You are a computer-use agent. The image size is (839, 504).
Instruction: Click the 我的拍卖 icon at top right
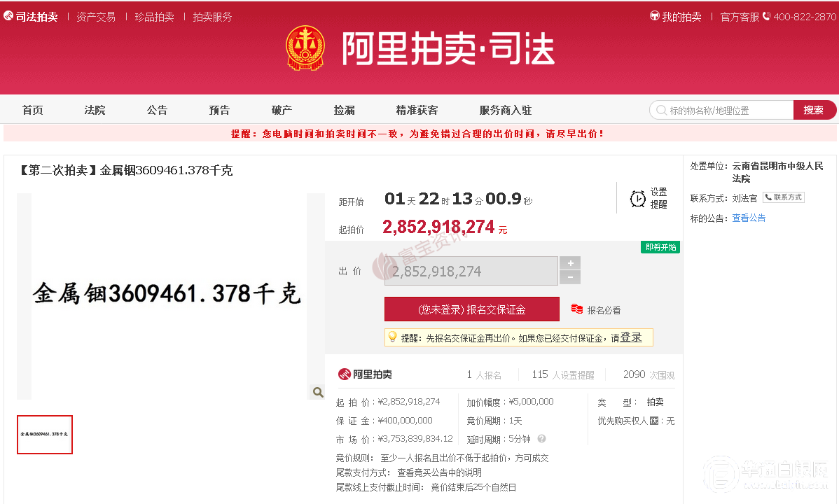[x=654, y=16]
